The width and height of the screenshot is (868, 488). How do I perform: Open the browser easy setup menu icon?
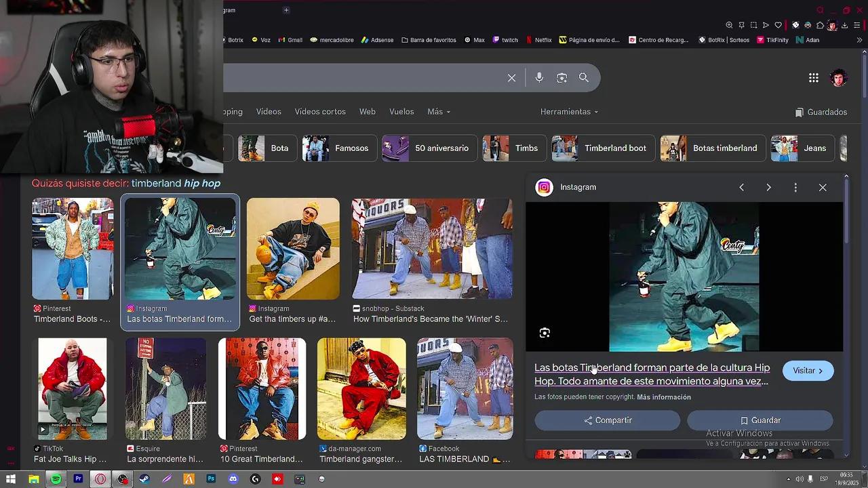(857, 25)
